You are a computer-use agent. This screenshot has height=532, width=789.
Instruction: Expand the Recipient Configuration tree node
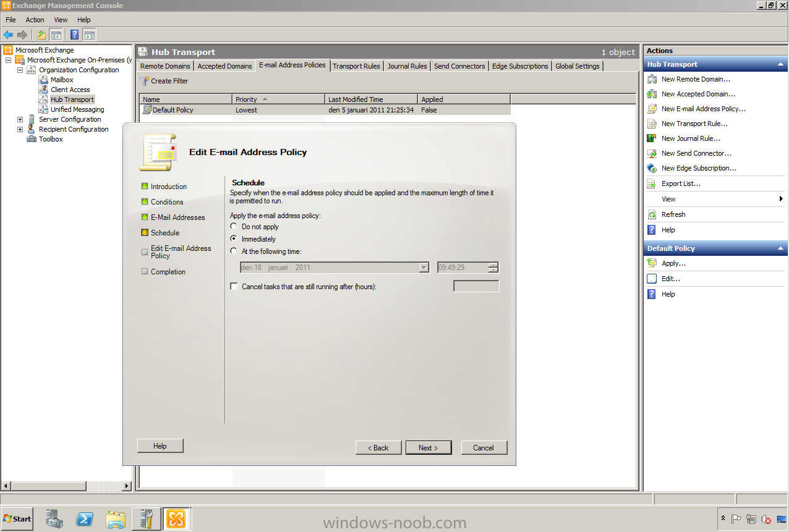click(20, 129)
